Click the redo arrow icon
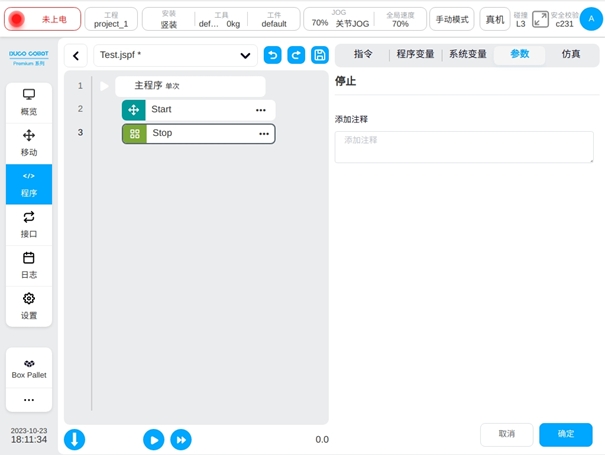The width and height of the screenshot is (605, 455). (296, 56)
